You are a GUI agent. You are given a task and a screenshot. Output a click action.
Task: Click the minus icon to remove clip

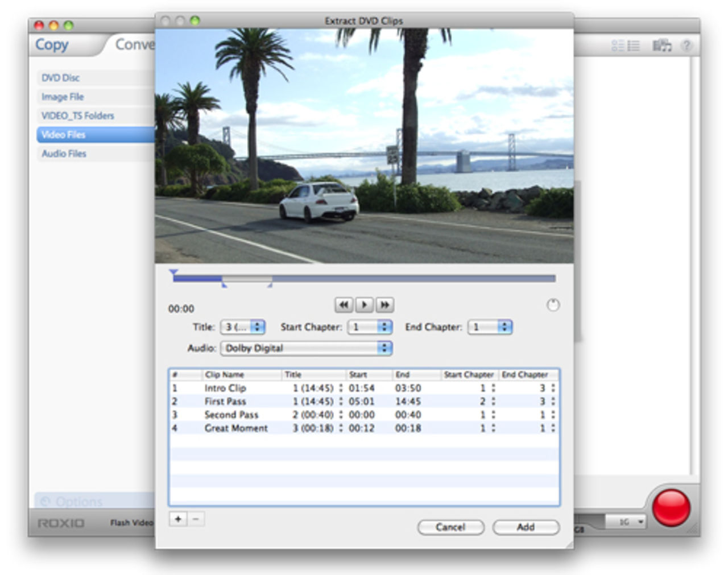196,519
